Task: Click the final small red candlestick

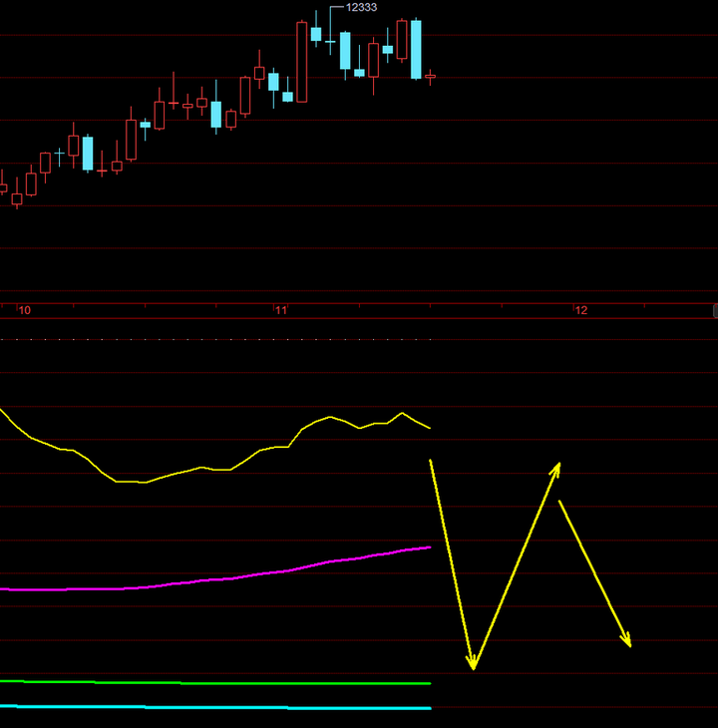Action: (x=430, y=77)
